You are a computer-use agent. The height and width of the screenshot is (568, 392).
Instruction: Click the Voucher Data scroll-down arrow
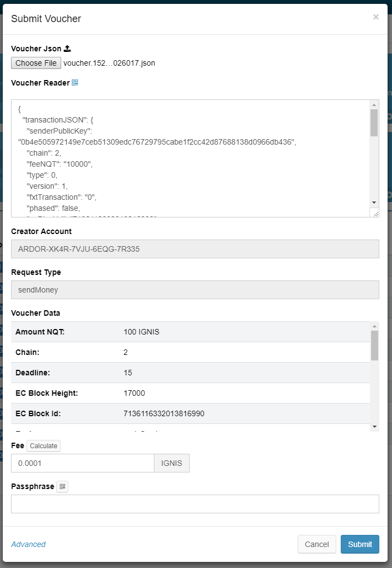[374, 427]
